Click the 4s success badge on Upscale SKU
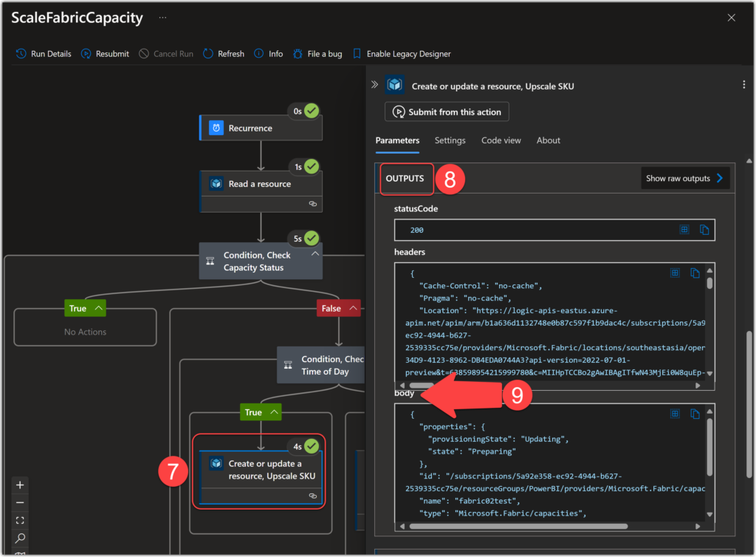The height and width of the screenshot is (557, 756). tap(304, 447)
